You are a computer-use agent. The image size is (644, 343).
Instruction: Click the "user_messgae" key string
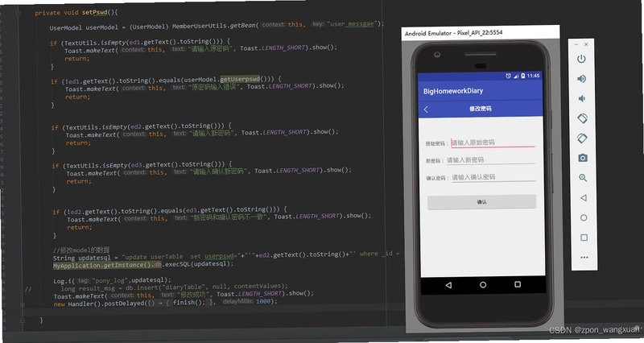(x=352, y=24)
